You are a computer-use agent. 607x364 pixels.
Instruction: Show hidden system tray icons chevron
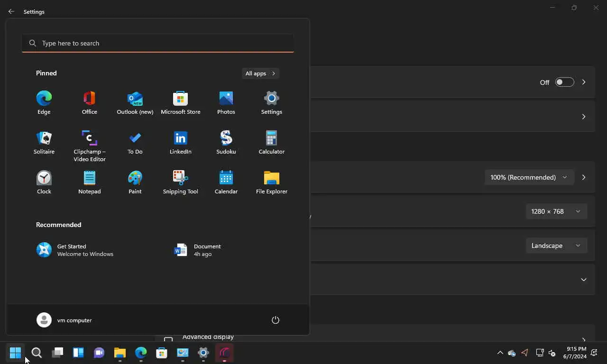pos(500,353)
